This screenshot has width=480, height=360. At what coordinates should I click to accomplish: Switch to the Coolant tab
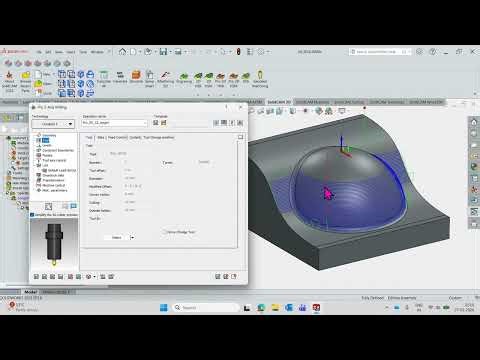(x=135, y=137)
